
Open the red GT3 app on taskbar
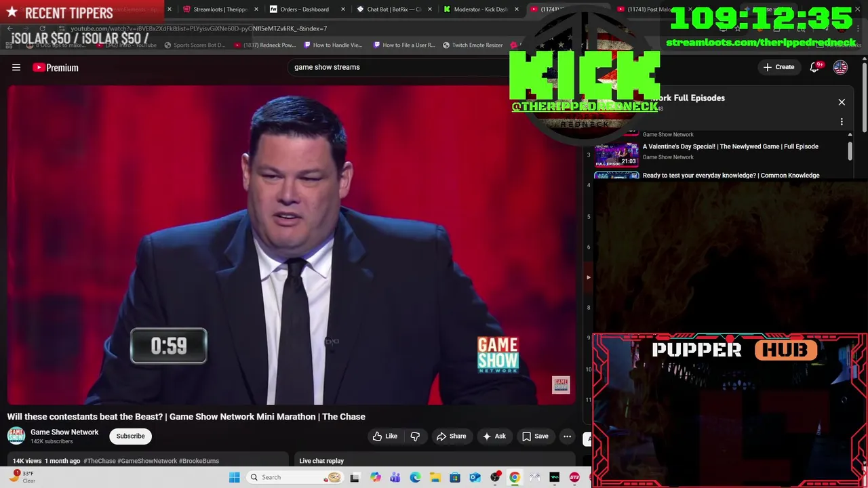[574, 477]
